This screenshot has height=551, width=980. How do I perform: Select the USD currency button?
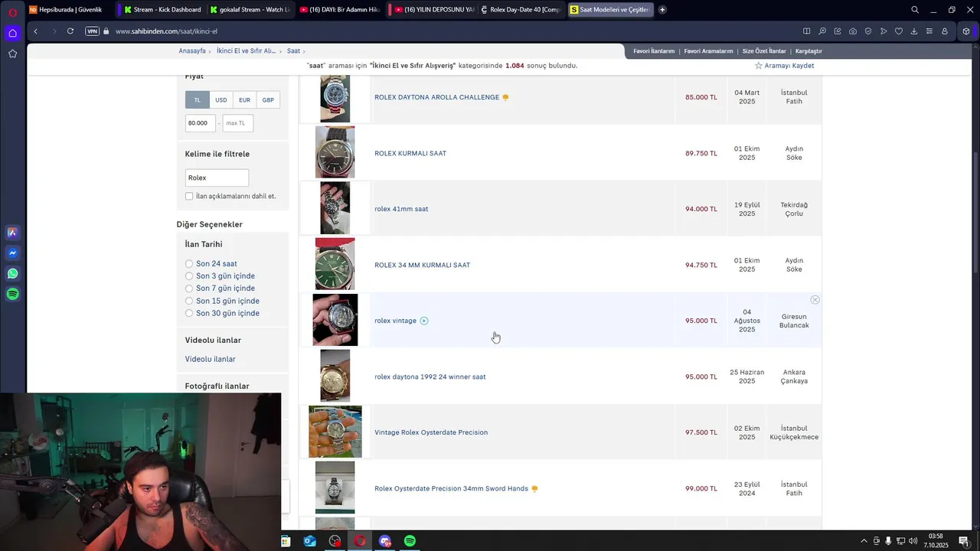click(x=220, y=100)
